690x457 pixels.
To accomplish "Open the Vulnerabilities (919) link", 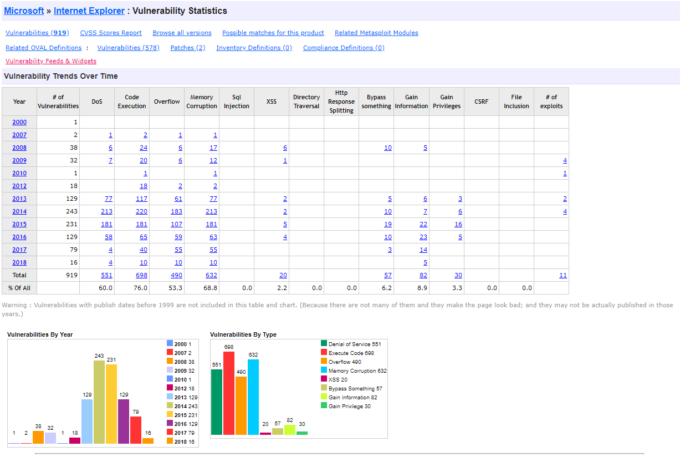I will 37,33.
